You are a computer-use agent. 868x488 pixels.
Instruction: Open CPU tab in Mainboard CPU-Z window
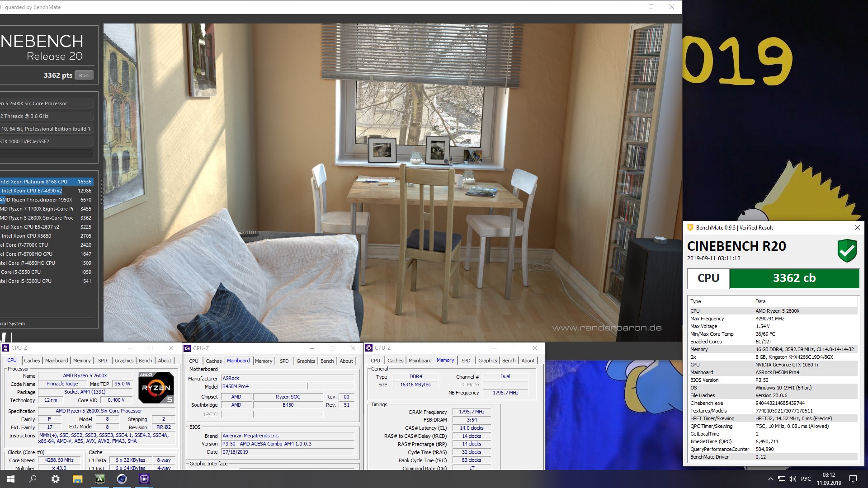click(x=193, y=361)
